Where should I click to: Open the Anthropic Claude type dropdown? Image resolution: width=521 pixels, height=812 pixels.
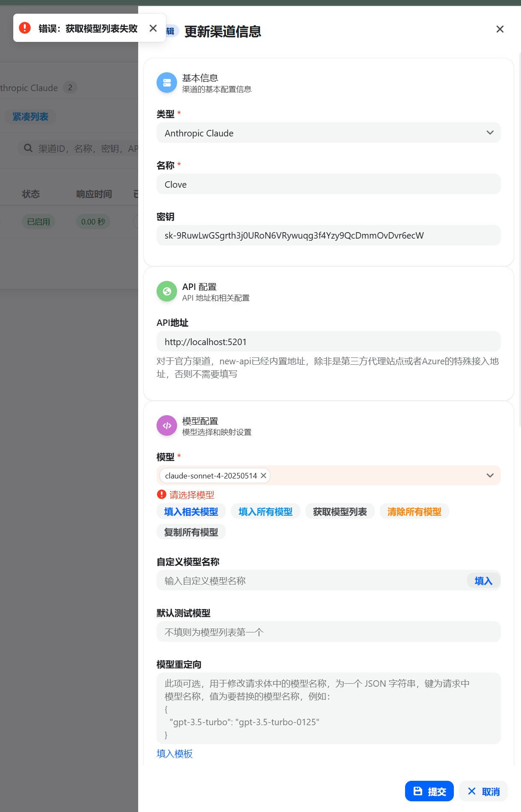329,133
